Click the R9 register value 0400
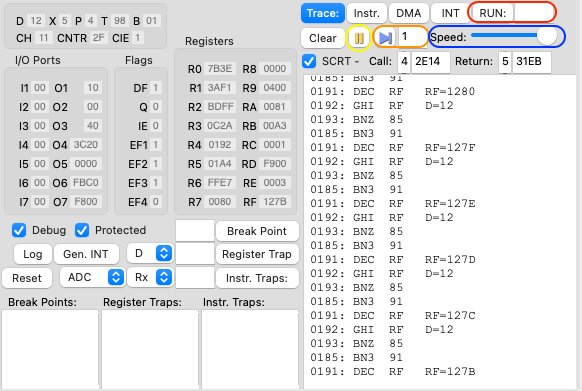 click(x=275, y=88)
